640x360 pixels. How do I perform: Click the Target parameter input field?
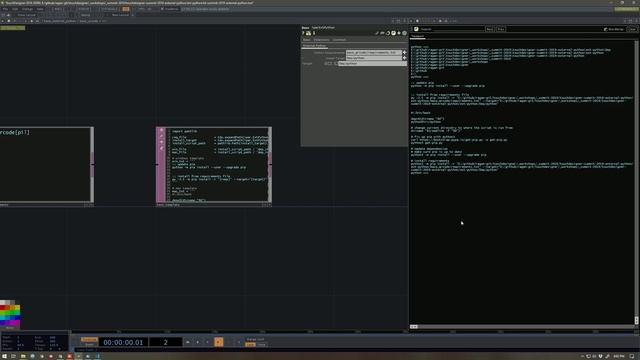tap(372, 64)
